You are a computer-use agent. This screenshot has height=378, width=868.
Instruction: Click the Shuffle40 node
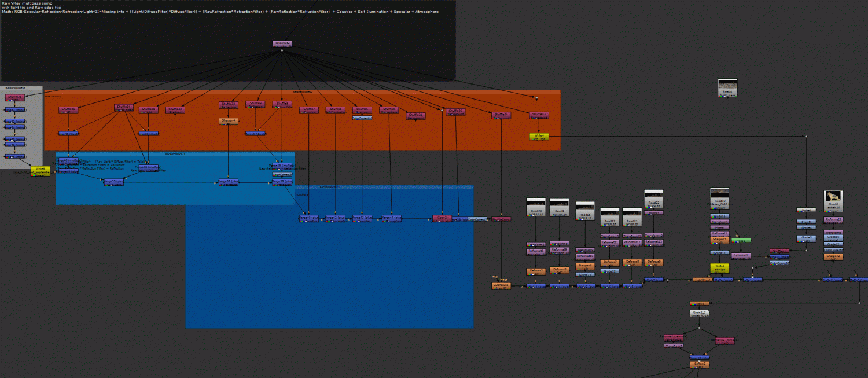pos(68,109)
